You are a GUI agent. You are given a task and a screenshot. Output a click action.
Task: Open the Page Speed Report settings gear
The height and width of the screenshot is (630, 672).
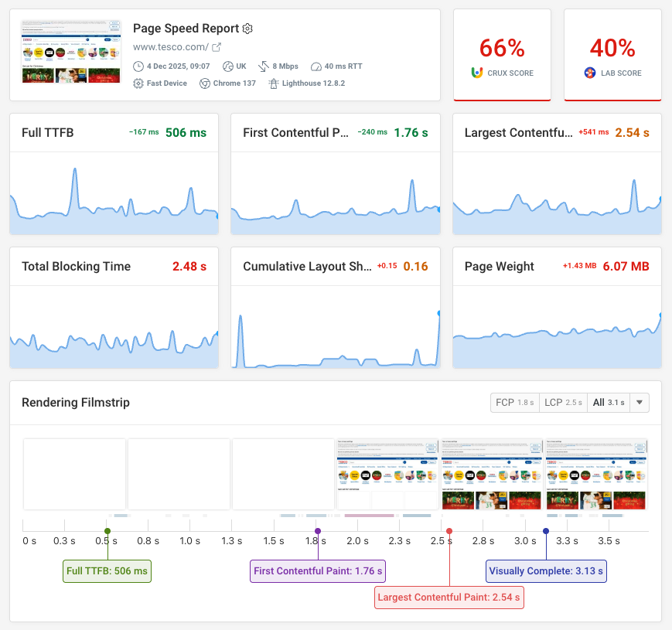(247, 29)
